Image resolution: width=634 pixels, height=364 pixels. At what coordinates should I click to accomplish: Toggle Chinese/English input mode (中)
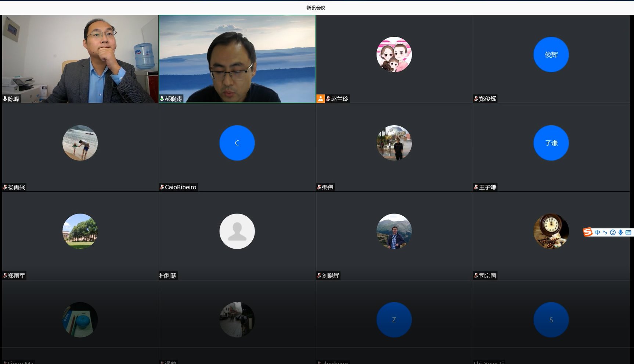point(597,232)
